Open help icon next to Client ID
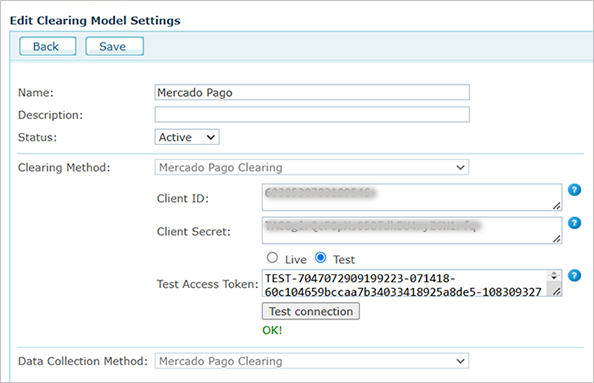The width and height of the screenshot is (594, 383). point(574,189)
